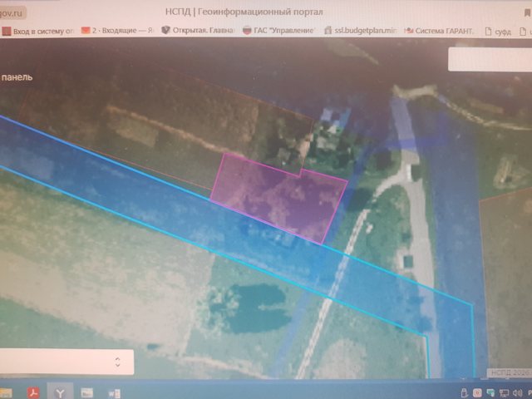Open the Microsoft Word taskbar icon
Image resolution: width=532 pixels, height=399 pixels.
(114, 393)
